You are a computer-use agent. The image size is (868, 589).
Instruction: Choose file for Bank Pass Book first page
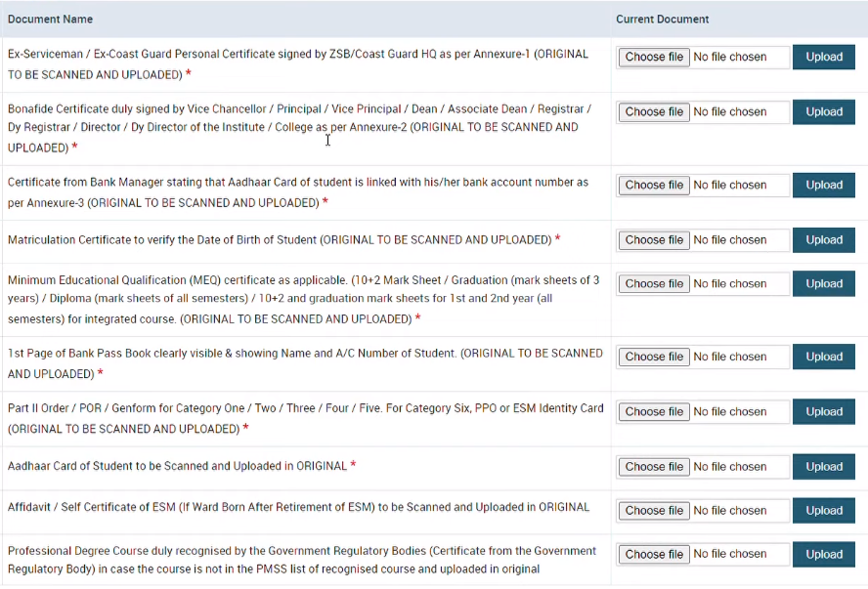point(653,357)
